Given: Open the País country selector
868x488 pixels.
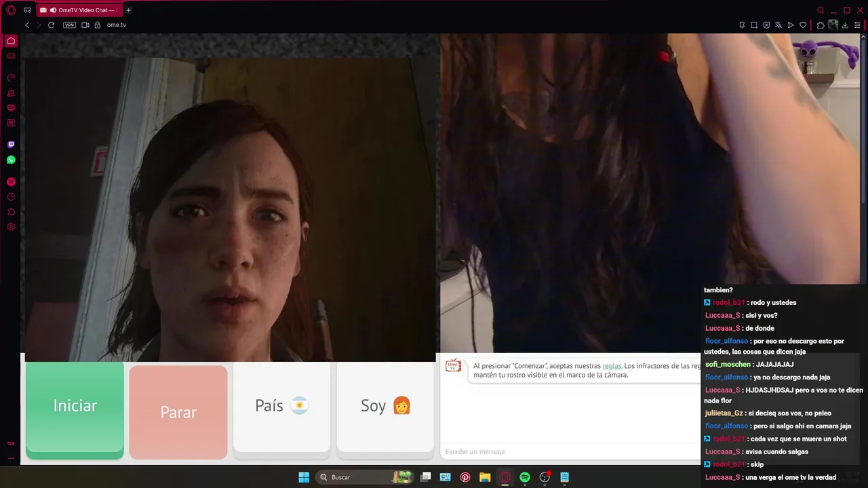Looking at the screenshot, I should coord(281,406).
